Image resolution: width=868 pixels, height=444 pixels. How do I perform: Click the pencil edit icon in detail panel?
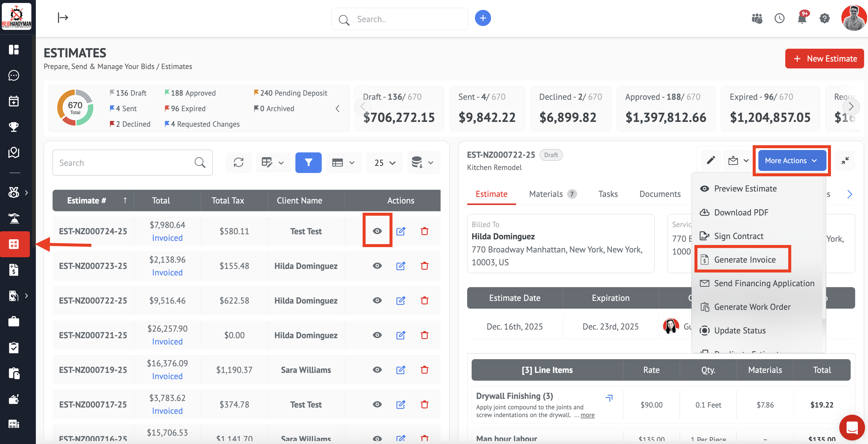tap(711, 160)
